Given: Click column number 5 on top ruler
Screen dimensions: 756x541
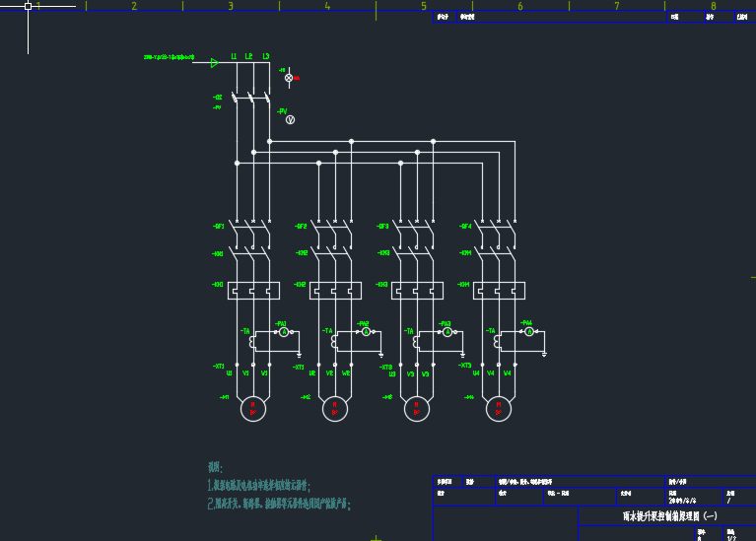Looking at the screenshot, I should point(424,6).
